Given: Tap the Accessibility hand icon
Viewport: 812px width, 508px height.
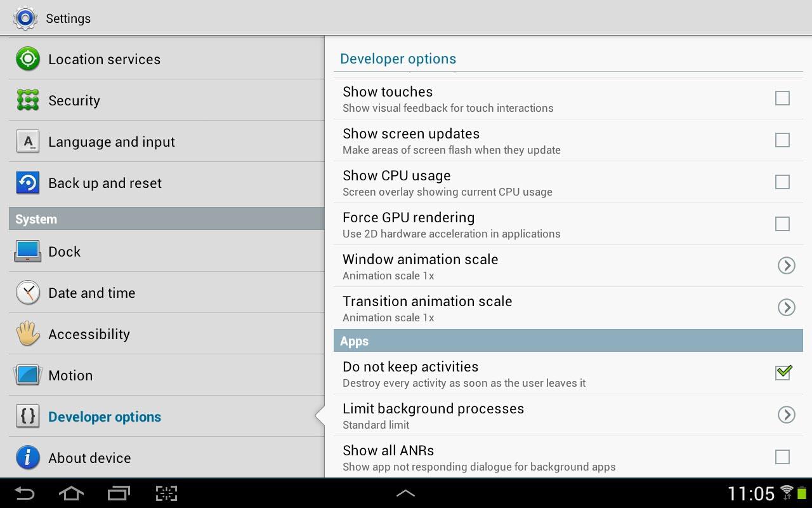Looking at the screenshot, I should [x=28, y=334].
